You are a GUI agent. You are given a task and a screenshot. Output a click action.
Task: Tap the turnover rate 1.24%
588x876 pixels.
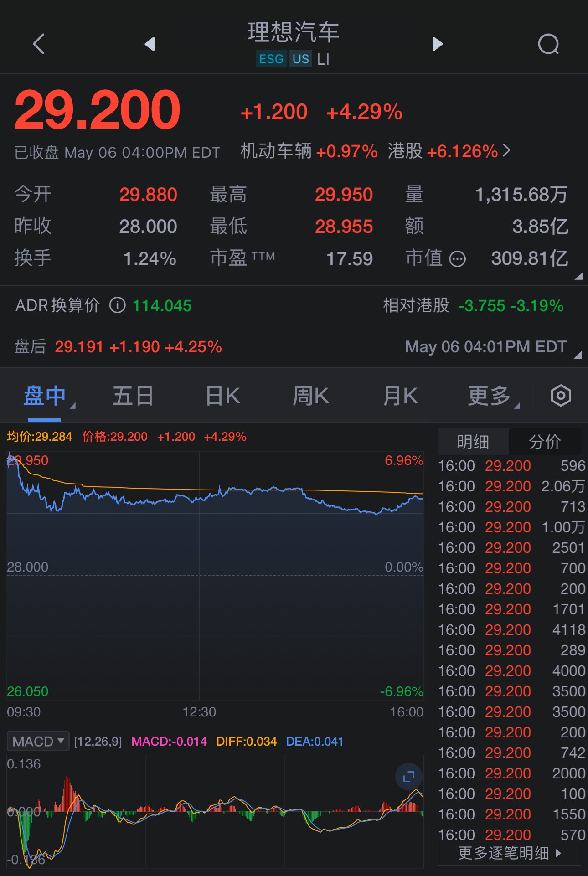point(150,259)
